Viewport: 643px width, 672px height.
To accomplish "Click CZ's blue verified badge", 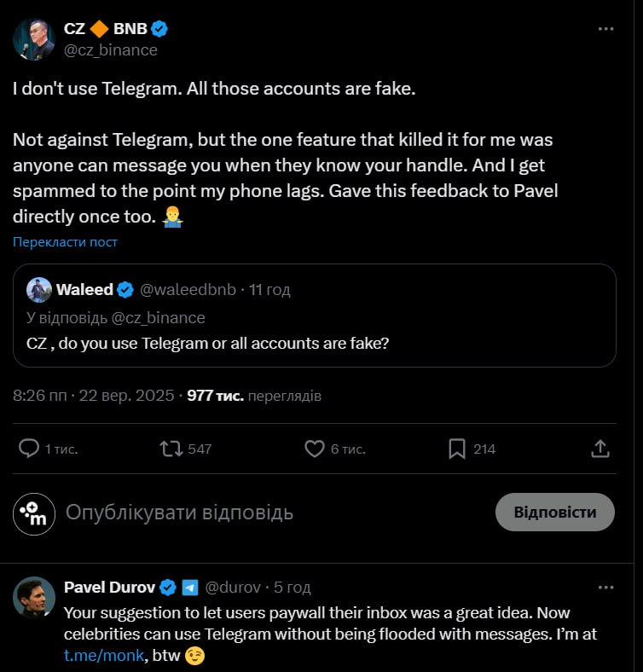I will tap(159, 29).
